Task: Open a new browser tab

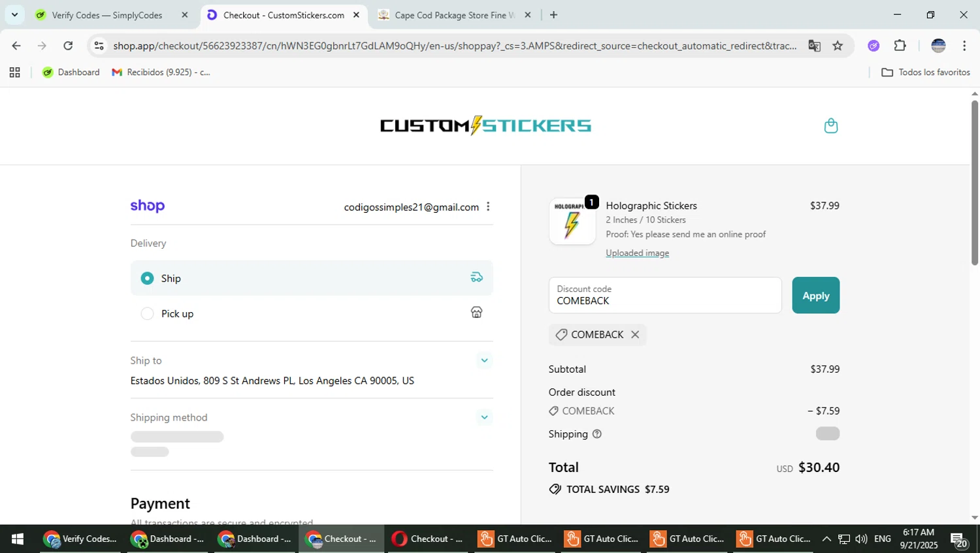Action: tap(553, 15)
